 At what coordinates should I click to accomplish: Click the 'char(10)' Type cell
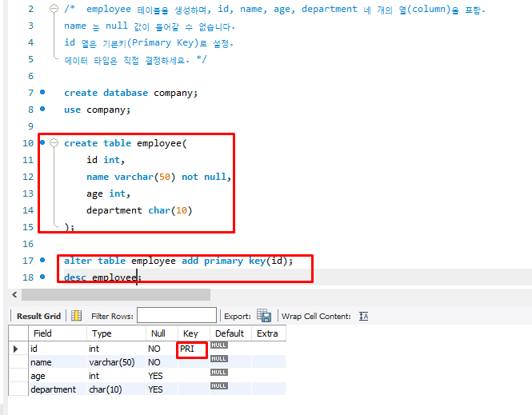(x=116, y=389)
